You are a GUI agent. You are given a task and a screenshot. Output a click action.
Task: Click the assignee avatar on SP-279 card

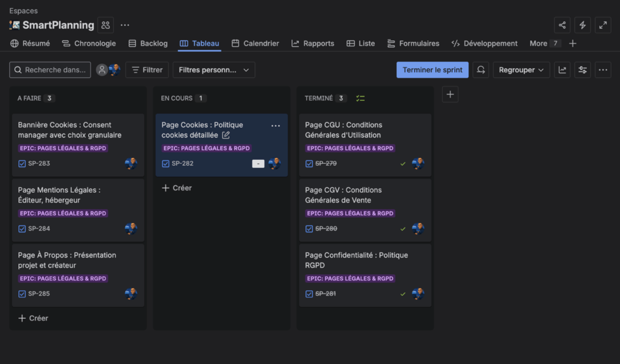(418, 164)
